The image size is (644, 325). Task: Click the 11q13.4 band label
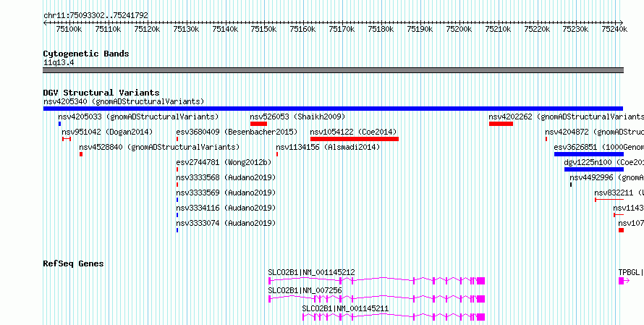pos(59,63)
